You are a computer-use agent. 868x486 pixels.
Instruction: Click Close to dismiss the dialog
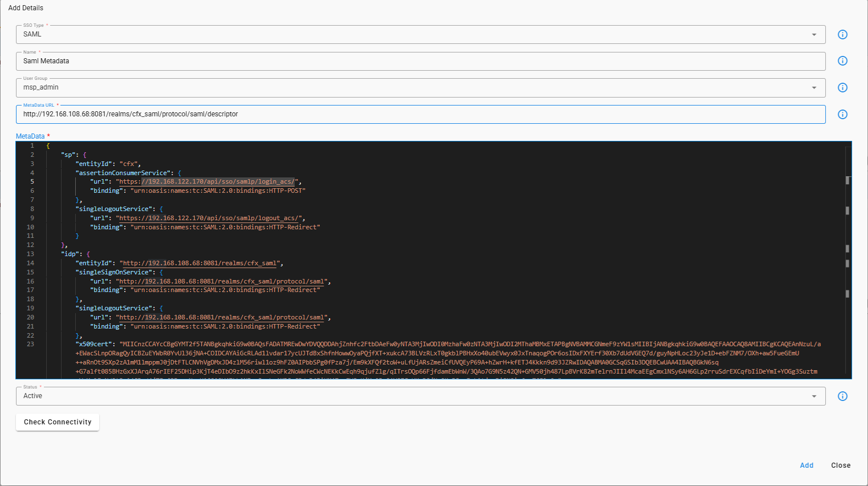(x=841, y=465)
